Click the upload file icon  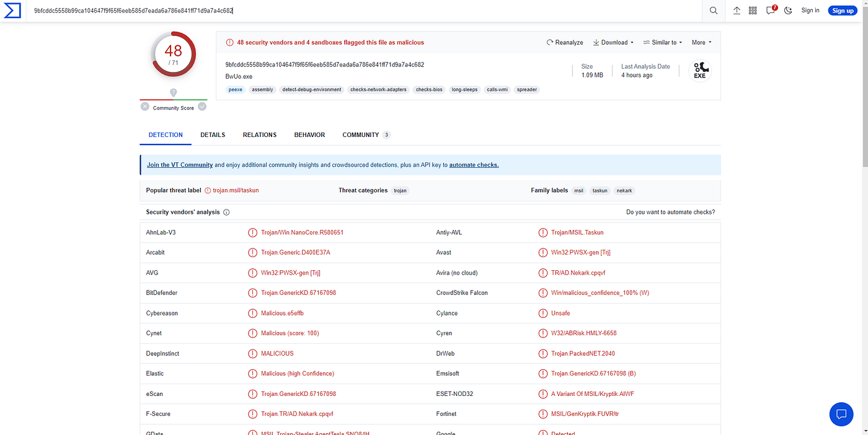pyautogui.click(x=737, y=11)
